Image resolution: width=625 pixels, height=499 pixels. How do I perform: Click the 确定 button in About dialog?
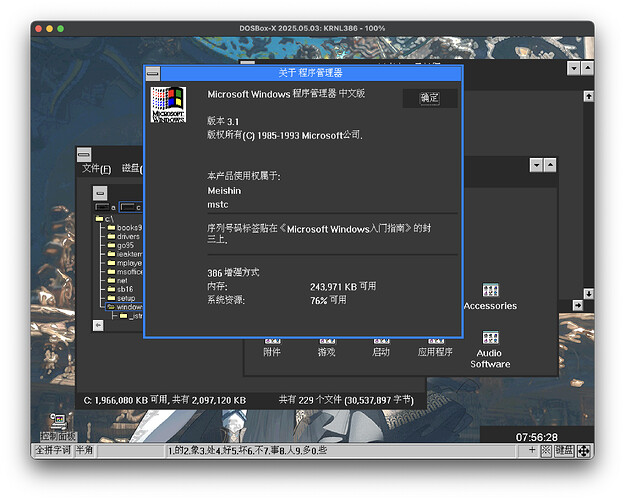430,98
